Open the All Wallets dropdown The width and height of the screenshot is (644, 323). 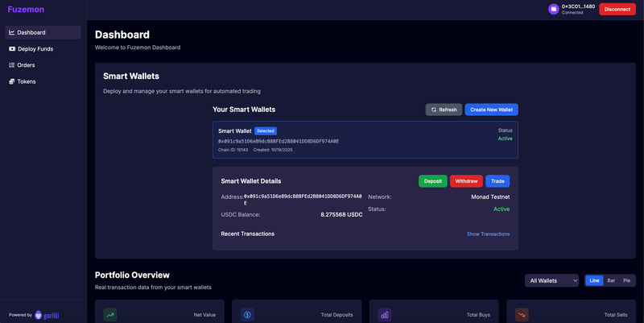click(x=551, y=280)
